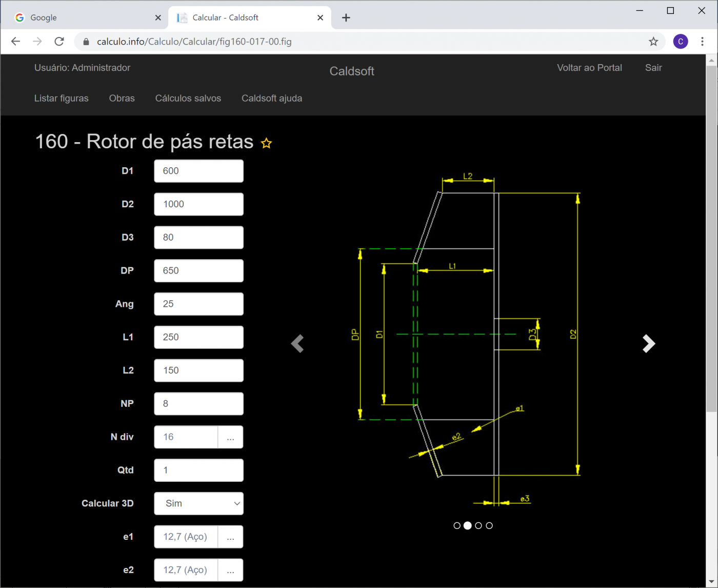Open e1 thickness selector ellipsis button
The image size is (718, 588).
230,537
